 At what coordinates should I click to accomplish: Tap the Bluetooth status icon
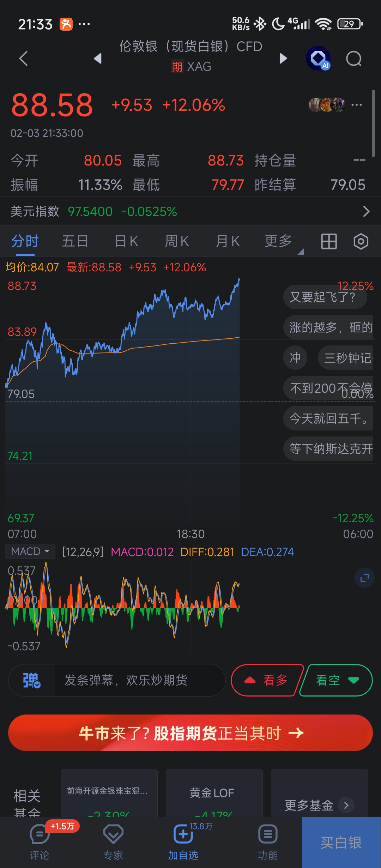(x=260, y=24)
